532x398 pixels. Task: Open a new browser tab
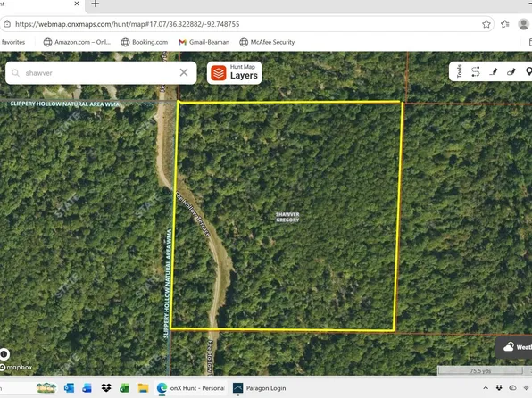click(x=96, y=4)
